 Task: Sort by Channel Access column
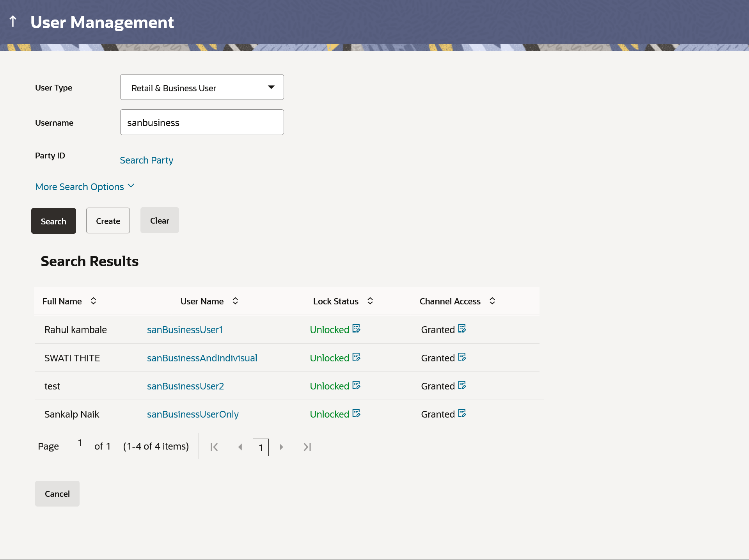pyautogui.click(x=492, y=301)
